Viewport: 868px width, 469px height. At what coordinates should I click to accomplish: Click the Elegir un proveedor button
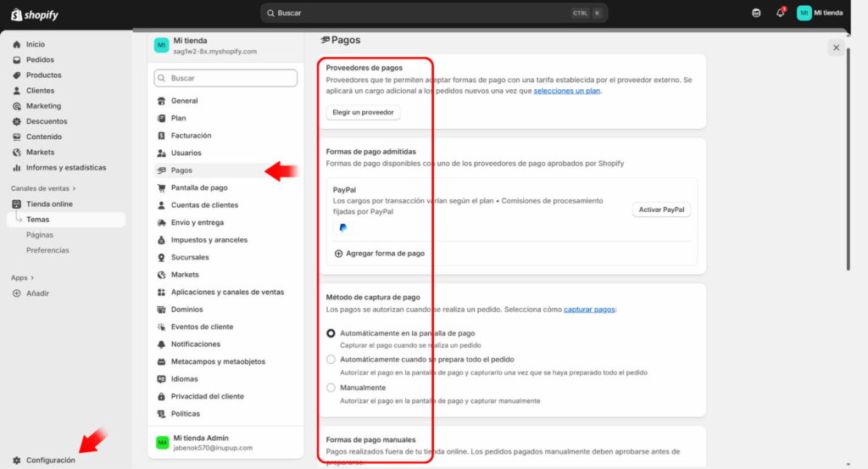[x=363, y=112]
